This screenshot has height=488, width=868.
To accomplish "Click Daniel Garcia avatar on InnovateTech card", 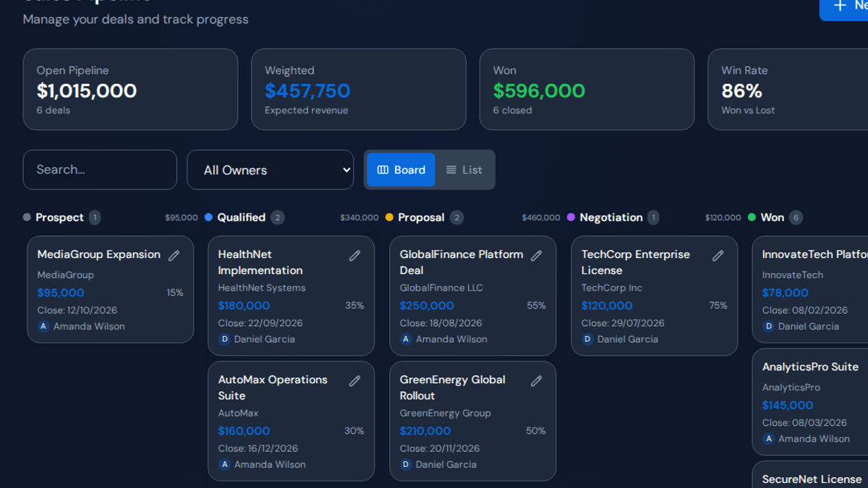I will point(768,326).
